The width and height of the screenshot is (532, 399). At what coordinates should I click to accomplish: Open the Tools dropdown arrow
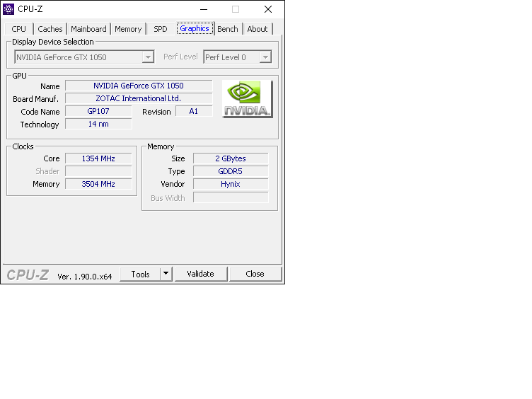pos(166,274)
